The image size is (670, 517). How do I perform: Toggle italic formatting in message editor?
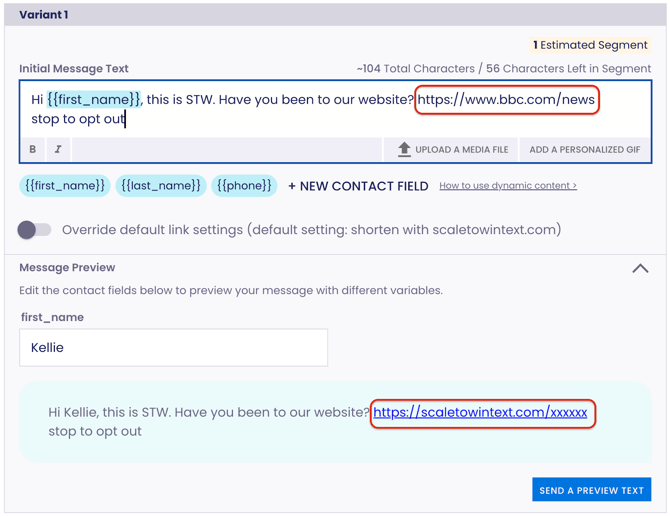coord(57,149)
